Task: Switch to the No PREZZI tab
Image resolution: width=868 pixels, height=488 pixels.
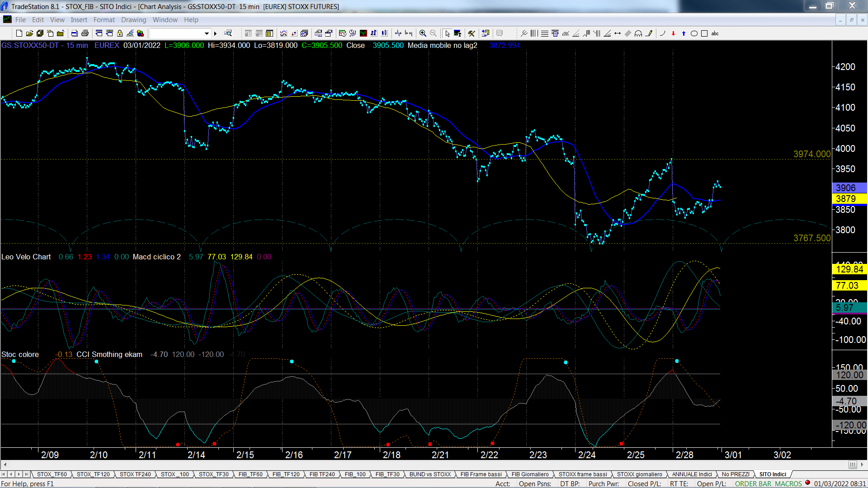Action: [736, 474]
